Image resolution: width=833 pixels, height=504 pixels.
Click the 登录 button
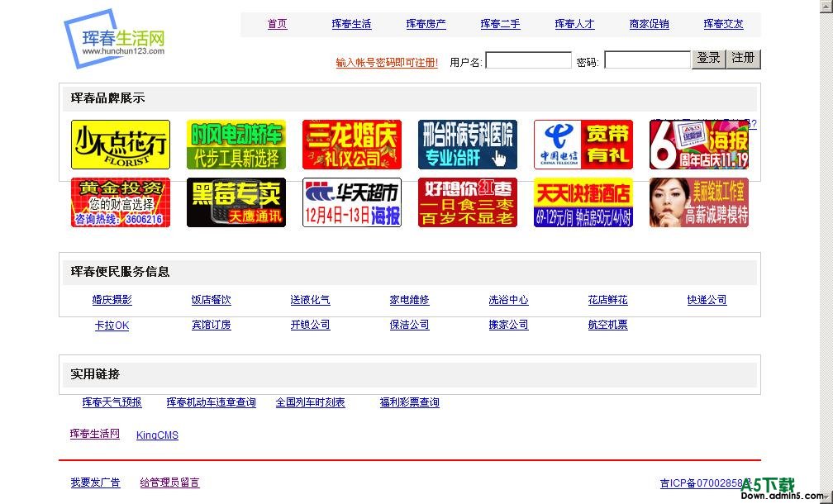709,59
